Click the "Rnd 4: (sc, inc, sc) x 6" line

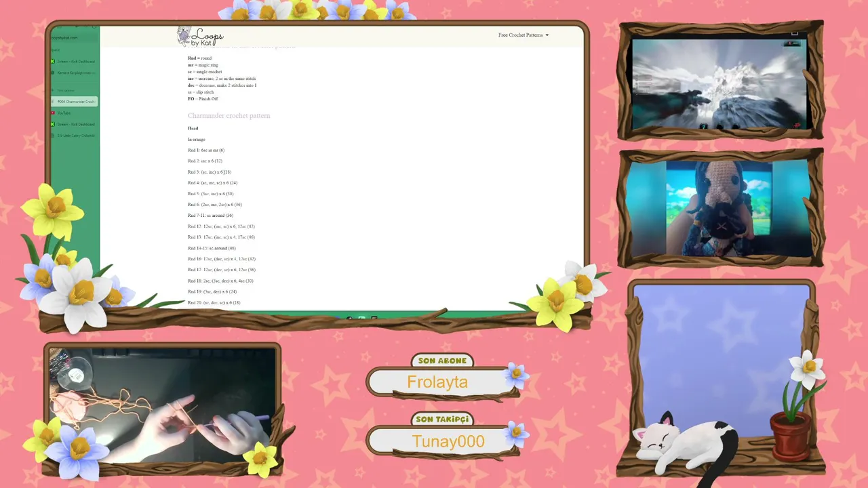click(x=212, y=183)
